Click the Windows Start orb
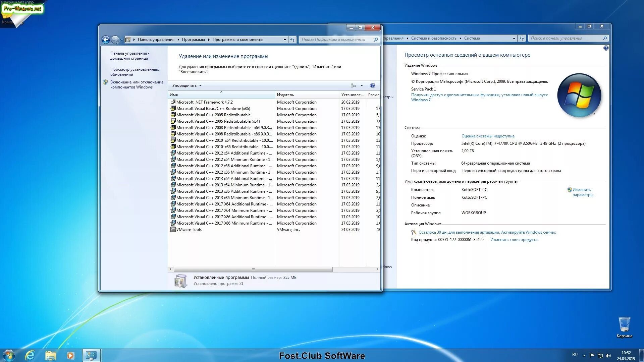 click(9, 355)
